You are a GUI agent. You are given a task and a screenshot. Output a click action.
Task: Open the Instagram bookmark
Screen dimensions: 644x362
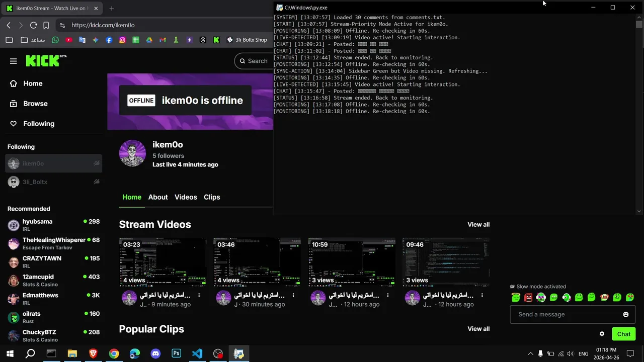[122, 40]
